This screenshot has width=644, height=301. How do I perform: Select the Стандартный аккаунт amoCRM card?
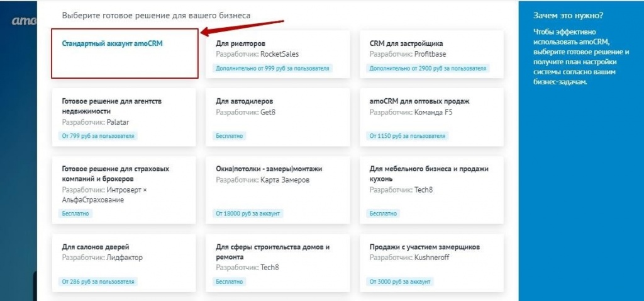(x=125, y=54)
